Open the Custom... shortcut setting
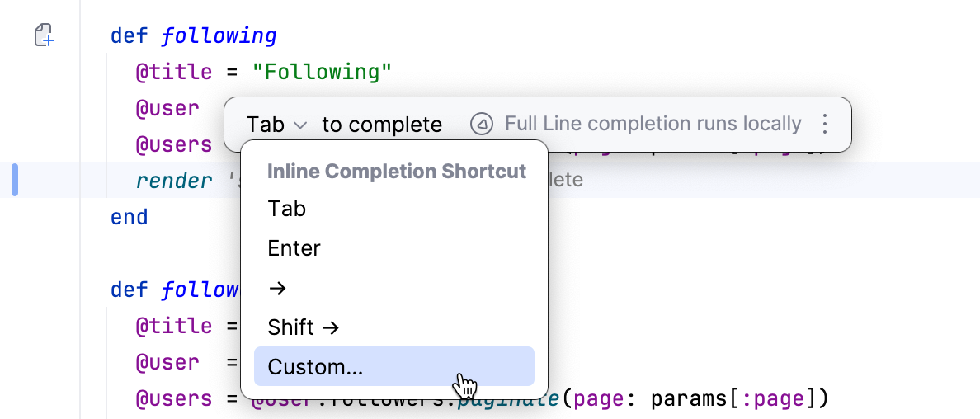980x419 pixels. [315, 367]
